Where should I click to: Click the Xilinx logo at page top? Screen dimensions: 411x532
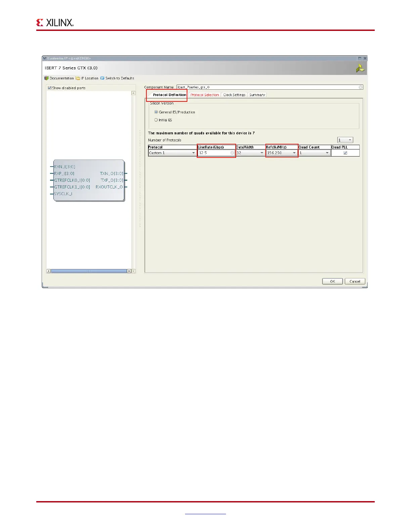55,23
